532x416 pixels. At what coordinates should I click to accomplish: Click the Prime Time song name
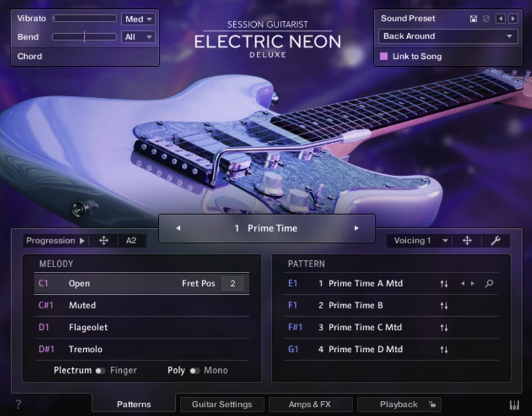(272, 228)
